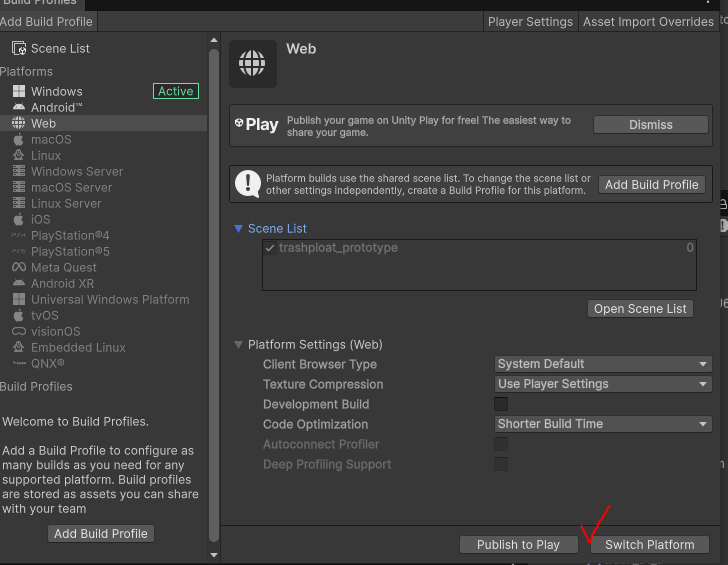Click the Windows platform logo icon
The image size is (728, 565).
point(19,91)
